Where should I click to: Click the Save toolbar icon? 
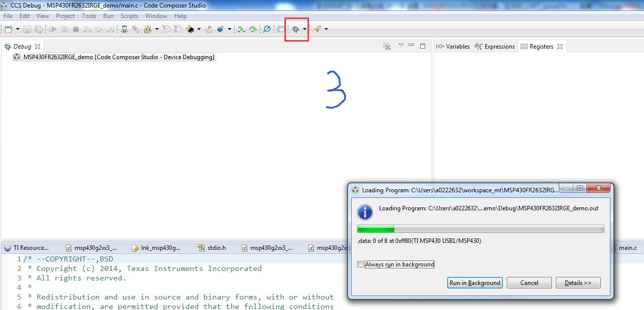click(27, 30)
